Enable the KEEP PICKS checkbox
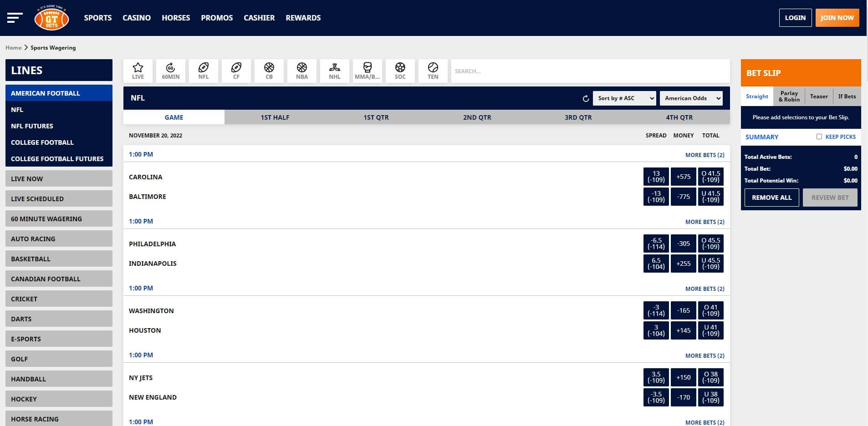 [x=819, y=137]
